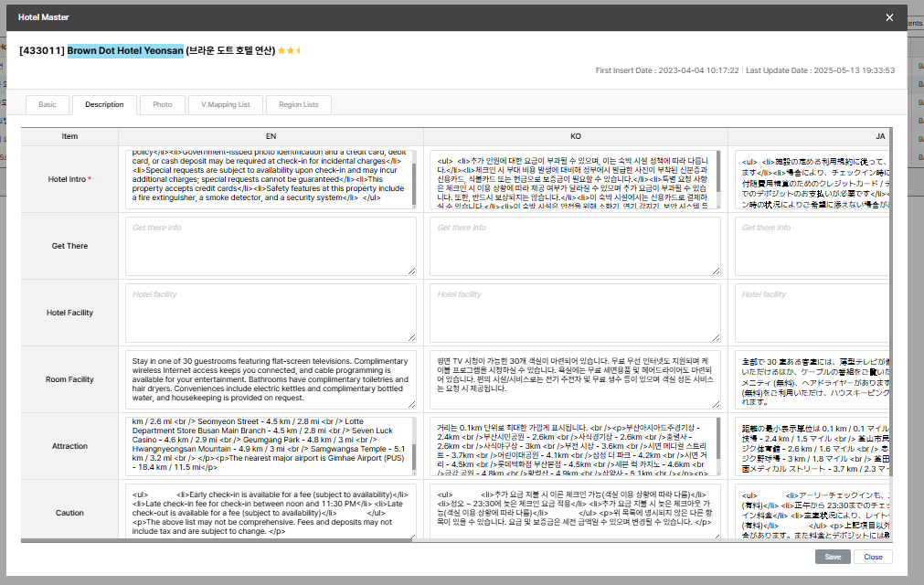Click resize grip on EN Room Facility textarea
This screenshot has width=924, height=585.
click(412, 405)
